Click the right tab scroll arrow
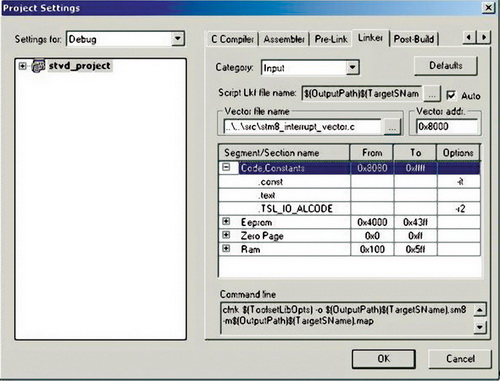Viewport: 500px width, 381px height. 484,37
